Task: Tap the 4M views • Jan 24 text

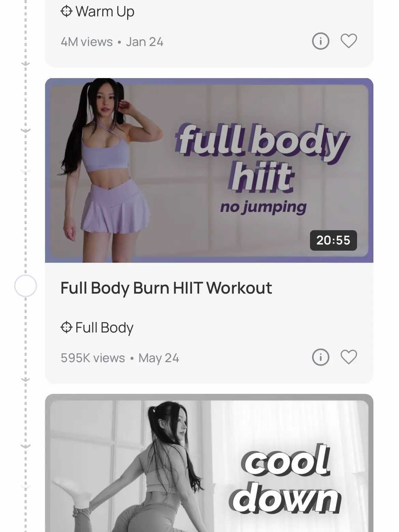Action: pyautogui.click(x=112, y=42)
